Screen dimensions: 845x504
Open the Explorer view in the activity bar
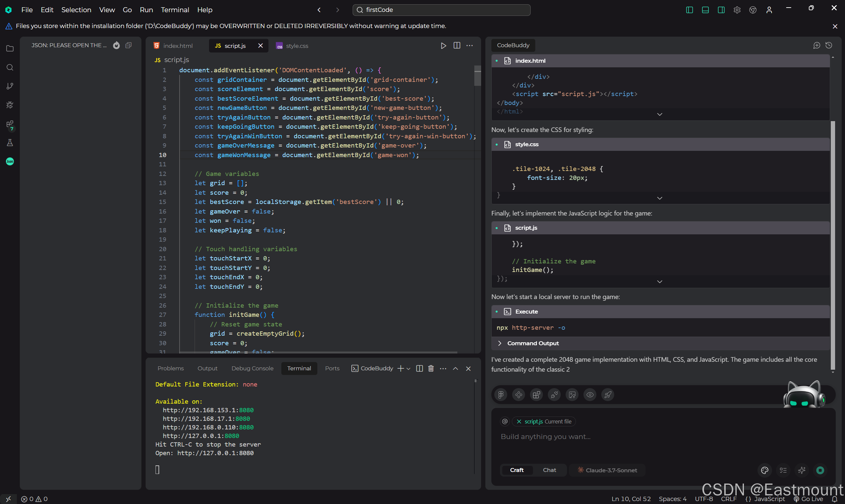10,49
